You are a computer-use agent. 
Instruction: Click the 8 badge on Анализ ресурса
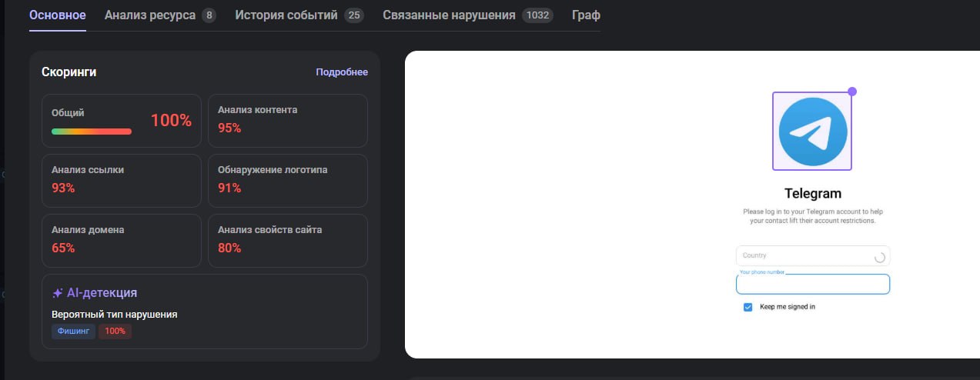(x=209, y=15)
